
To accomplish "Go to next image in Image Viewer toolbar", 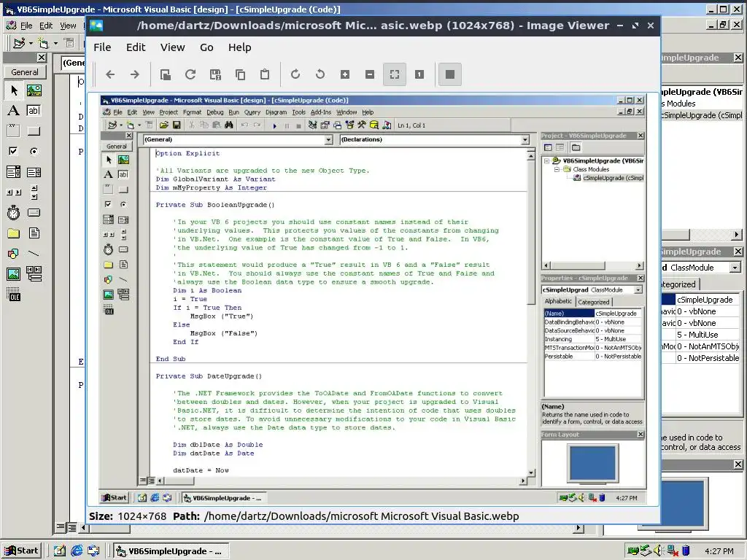I will (135, 74).
